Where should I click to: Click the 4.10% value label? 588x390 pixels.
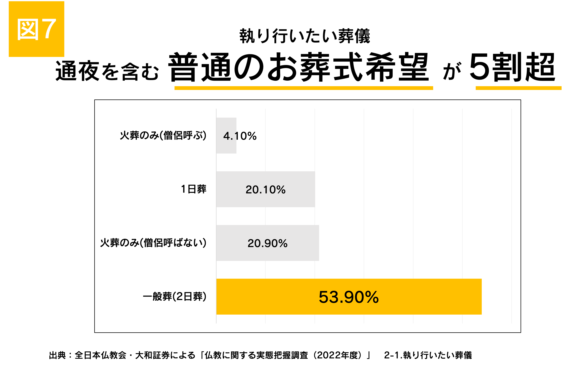(x=240, y=136)
